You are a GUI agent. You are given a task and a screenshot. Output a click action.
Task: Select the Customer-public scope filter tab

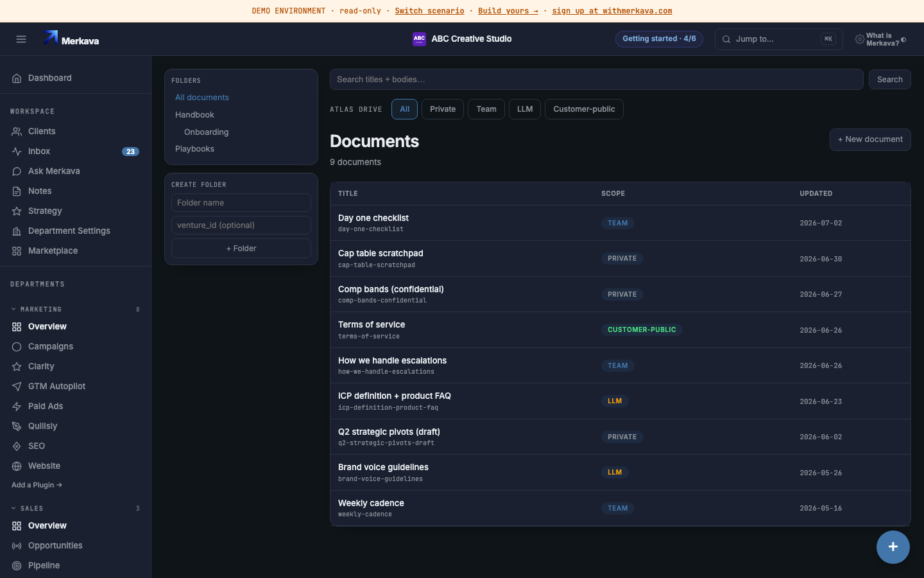tap(584, 109)
